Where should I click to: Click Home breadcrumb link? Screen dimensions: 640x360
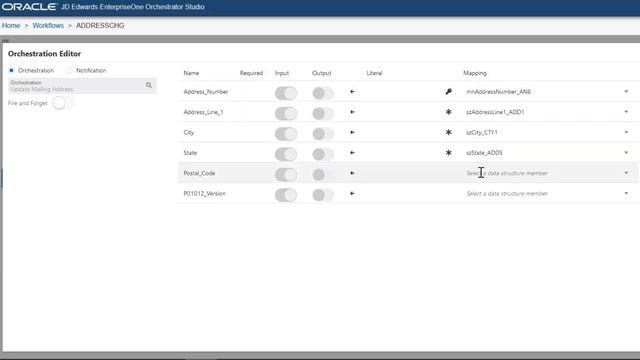(11, 25)
